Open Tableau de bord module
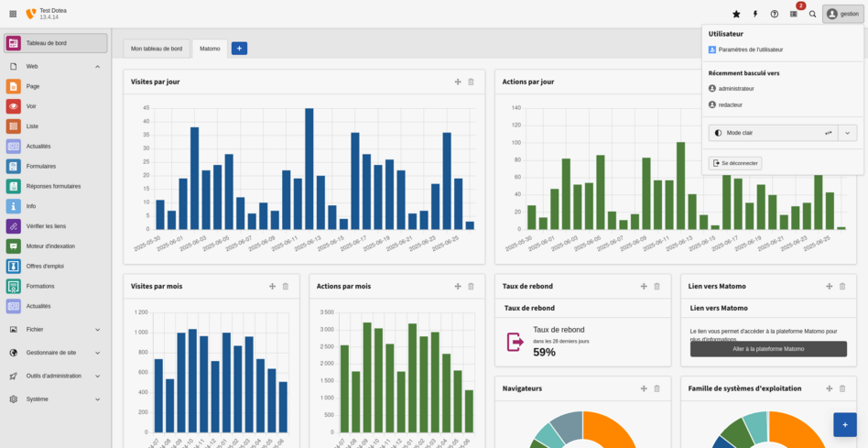Image resolution: width=868 pixels, height=448 pixels. tap(55, 43)
